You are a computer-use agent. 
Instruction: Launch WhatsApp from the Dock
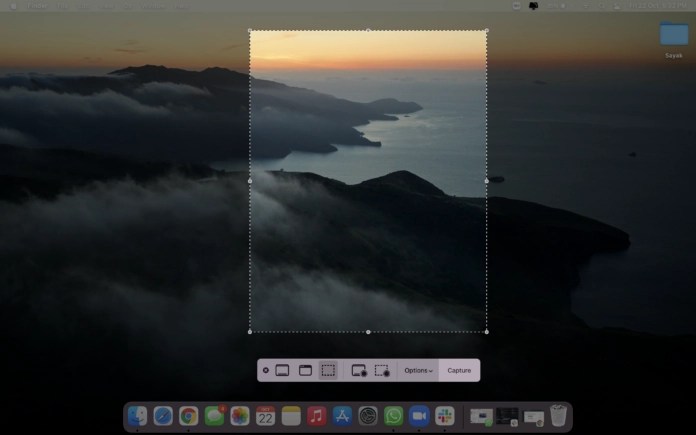click(394, 416)
